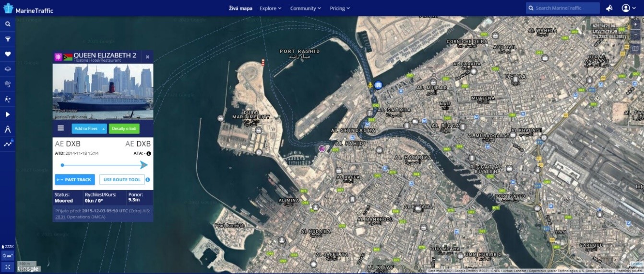Click the DUBAI MARITIME CITY map label

tap(251, 114)
